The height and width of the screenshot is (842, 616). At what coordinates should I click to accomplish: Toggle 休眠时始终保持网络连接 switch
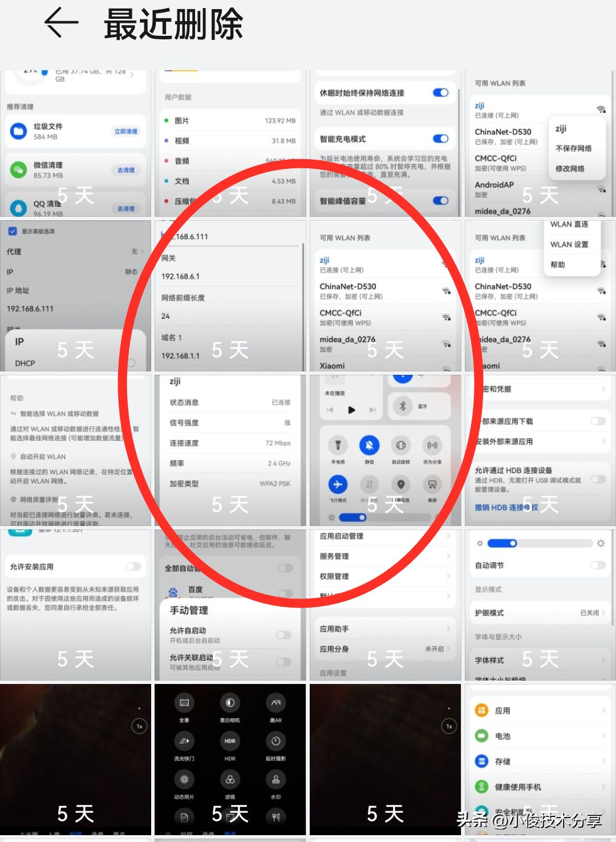tap(440, 93)
